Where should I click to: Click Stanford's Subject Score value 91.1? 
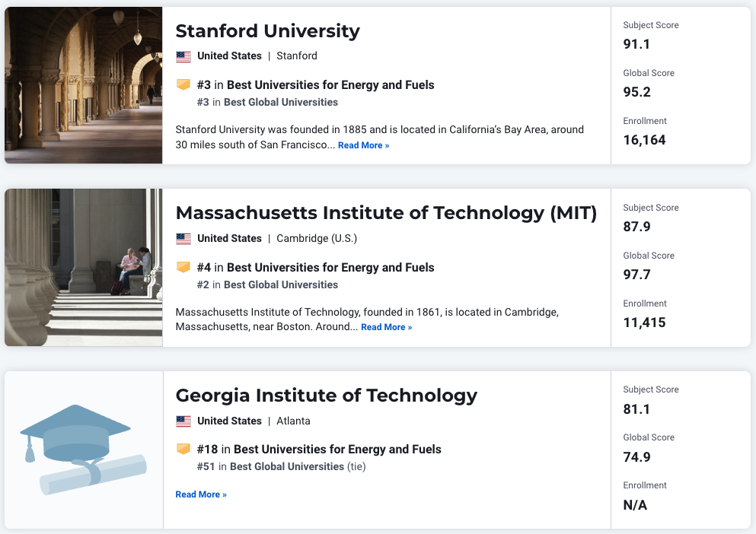636,44
